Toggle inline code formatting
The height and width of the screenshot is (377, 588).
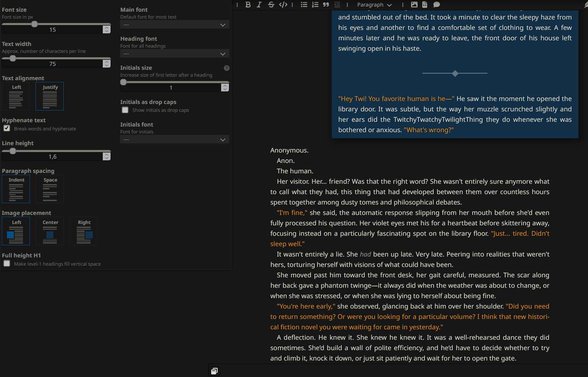[283, 5]
